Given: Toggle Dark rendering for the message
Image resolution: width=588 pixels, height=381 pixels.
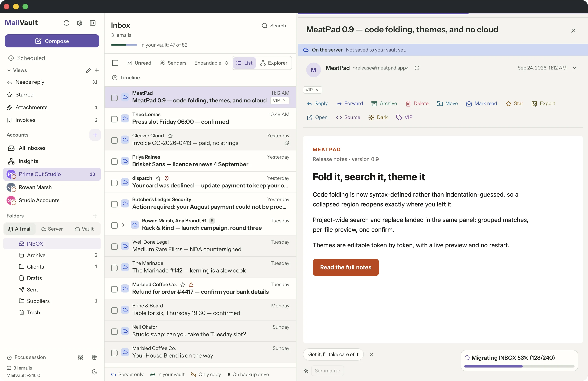Looking at the screenshot, I should [378, 117].
